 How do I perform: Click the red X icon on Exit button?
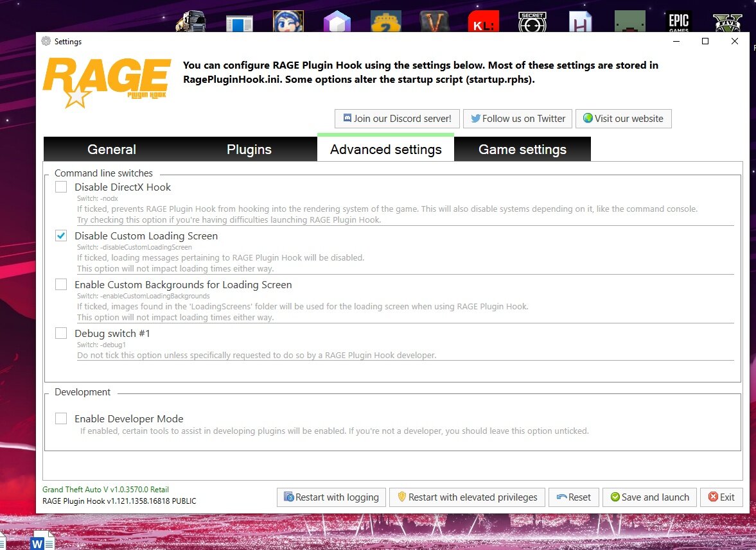713,497
